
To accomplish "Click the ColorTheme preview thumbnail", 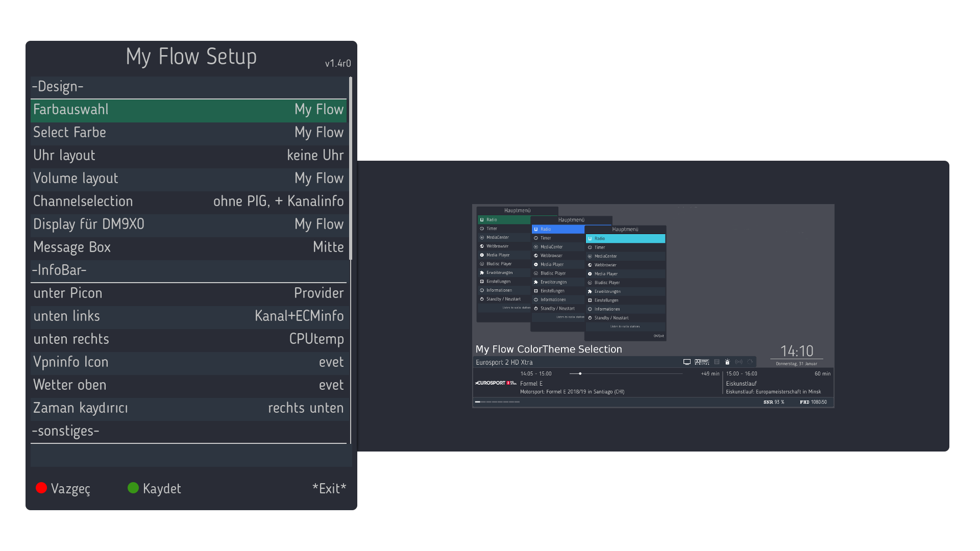I will click(653, 306).
